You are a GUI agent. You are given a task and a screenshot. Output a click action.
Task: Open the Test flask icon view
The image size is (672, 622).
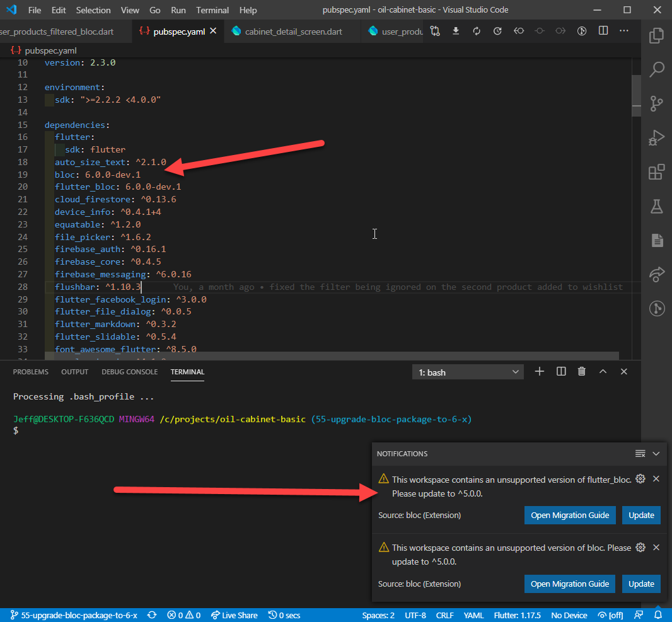[656, 207]
